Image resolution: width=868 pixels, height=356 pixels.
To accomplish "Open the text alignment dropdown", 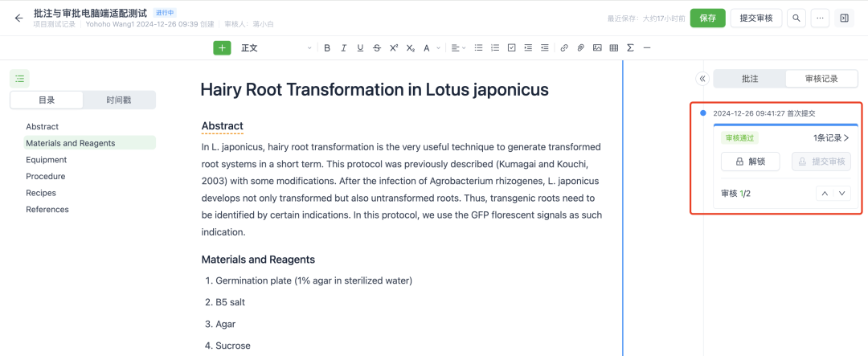I will coord(457,48).
